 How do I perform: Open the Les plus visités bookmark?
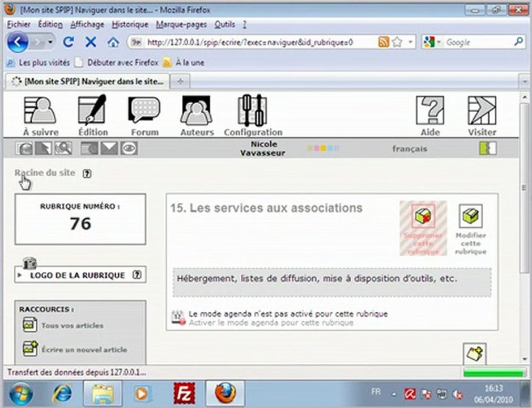click(39, 62)
